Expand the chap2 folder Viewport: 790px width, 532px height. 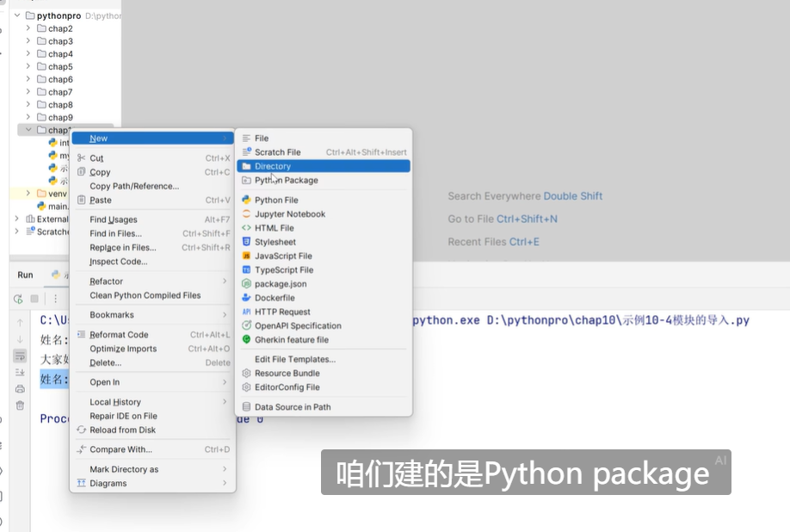point(28,28)
